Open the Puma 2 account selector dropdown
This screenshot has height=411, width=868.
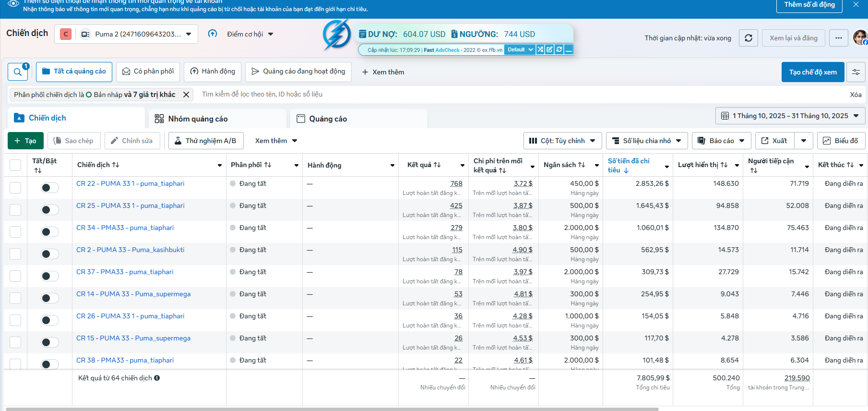click(x=126, y=34)
